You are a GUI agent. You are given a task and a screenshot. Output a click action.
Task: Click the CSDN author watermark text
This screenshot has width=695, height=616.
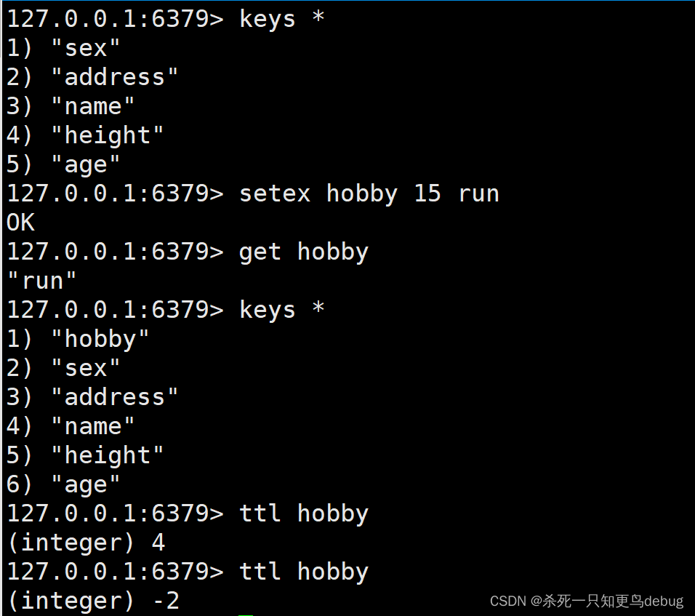pyautogui.click(x=587, y=601)
